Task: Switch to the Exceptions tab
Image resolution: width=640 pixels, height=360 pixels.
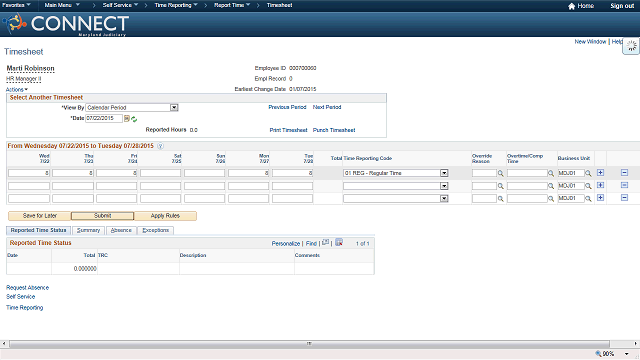Action: (156, 230)
